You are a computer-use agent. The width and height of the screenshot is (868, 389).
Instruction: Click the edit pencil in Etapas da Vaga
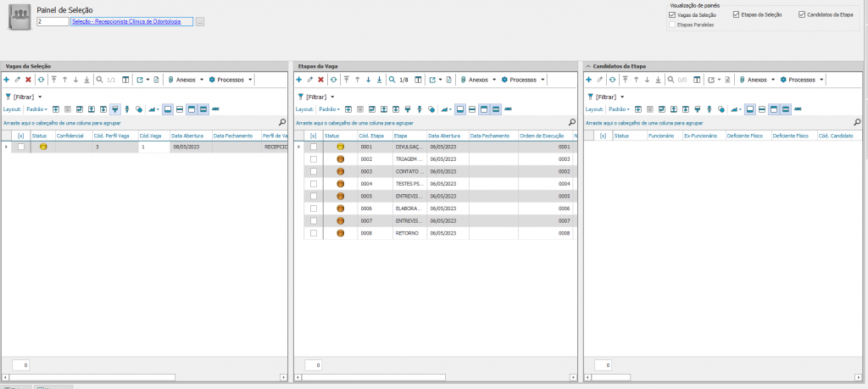click(x=309, y=80)
